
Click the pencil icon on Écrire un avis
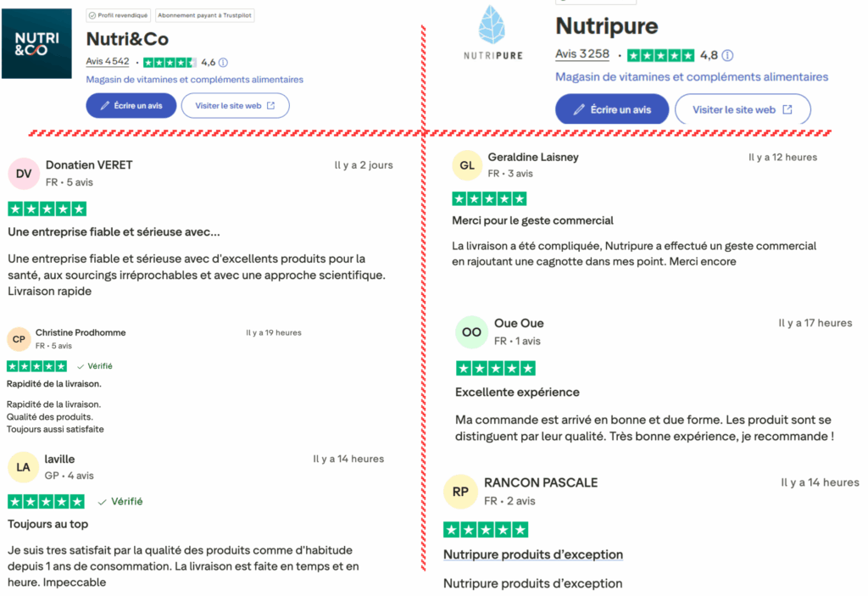tap(105, 105)
